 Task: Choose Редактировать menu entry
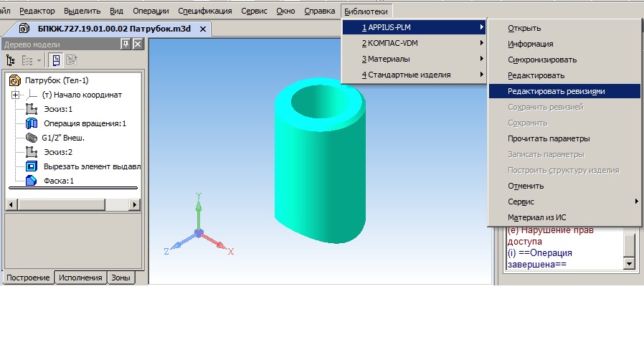point(564,75)
